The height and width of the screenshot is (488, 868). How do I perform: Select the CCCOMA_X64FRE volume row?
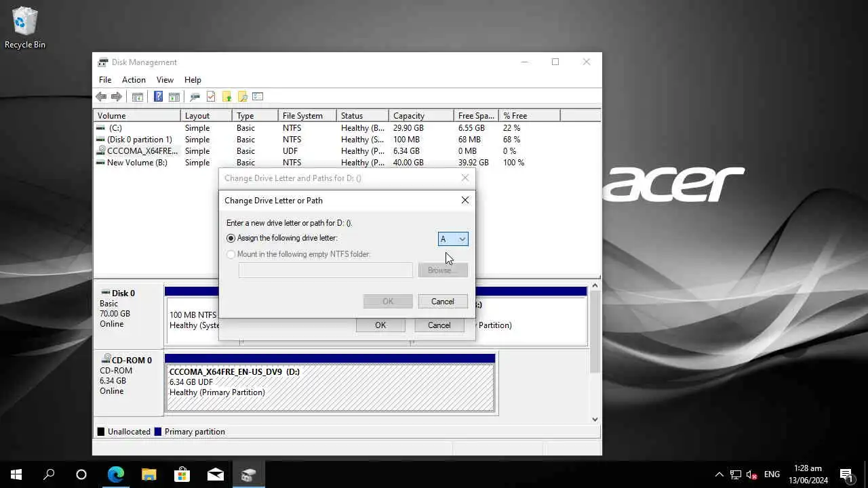347,151
